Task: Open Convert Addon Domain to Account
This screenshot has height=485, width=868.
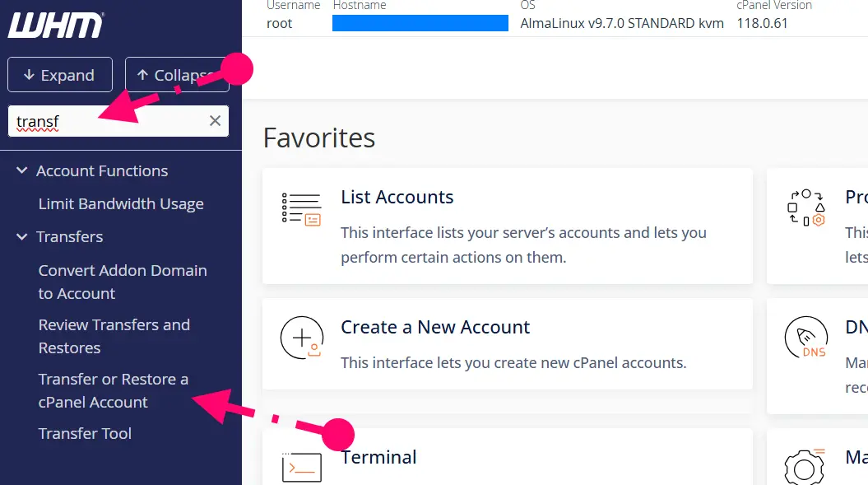Action: point(122,282)
